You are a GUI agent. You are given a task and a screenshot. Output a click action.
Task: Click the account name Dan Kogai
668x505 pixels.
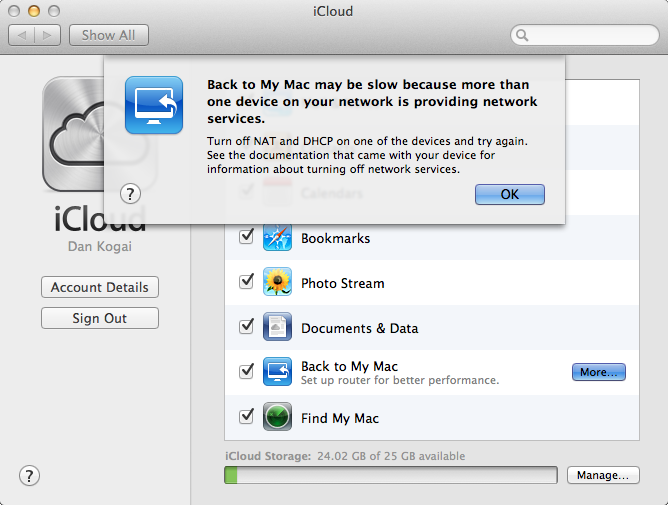100,246
